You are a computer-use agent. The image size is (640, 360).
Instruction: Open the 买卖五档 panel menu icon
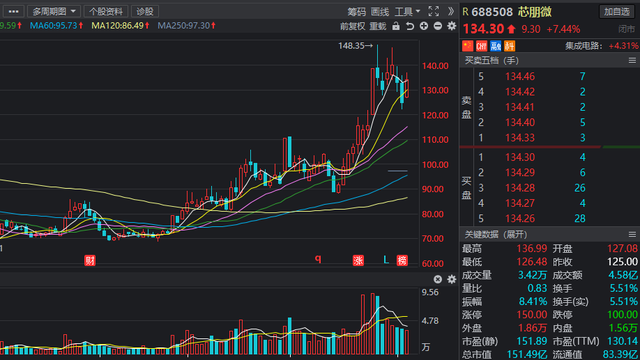[632, 60]
